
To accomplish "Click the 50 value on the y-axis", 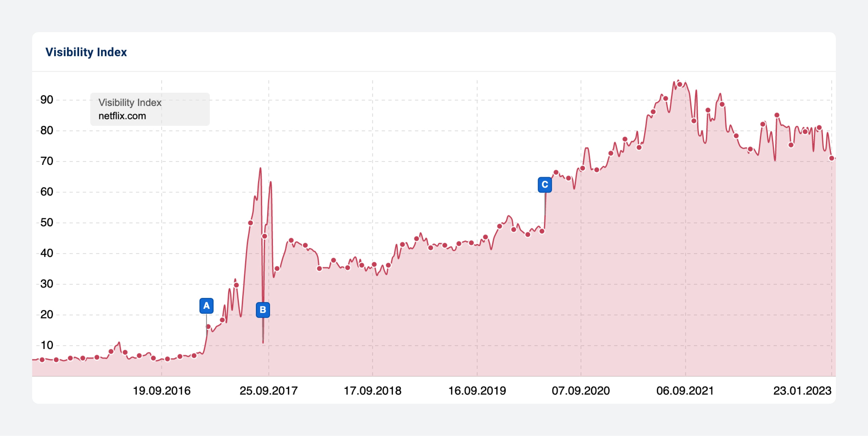I will click(x=47, y=222).
